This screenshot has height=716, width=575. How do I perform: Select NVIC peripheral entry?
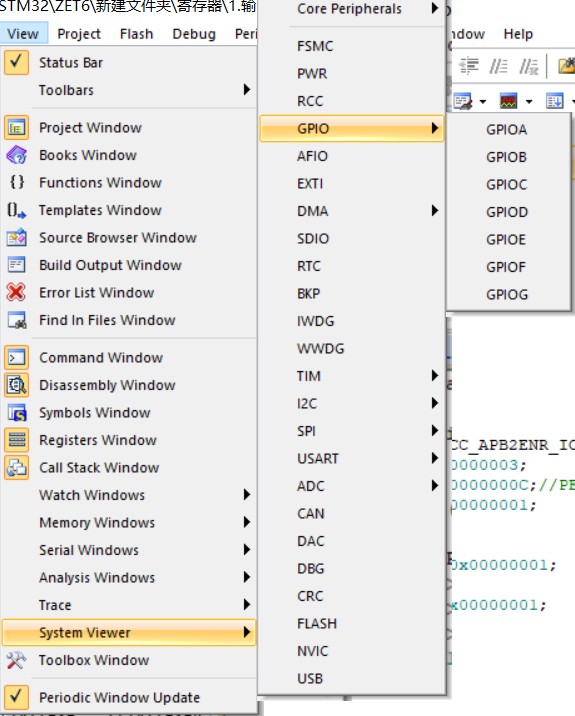click(x=352, y=651)
